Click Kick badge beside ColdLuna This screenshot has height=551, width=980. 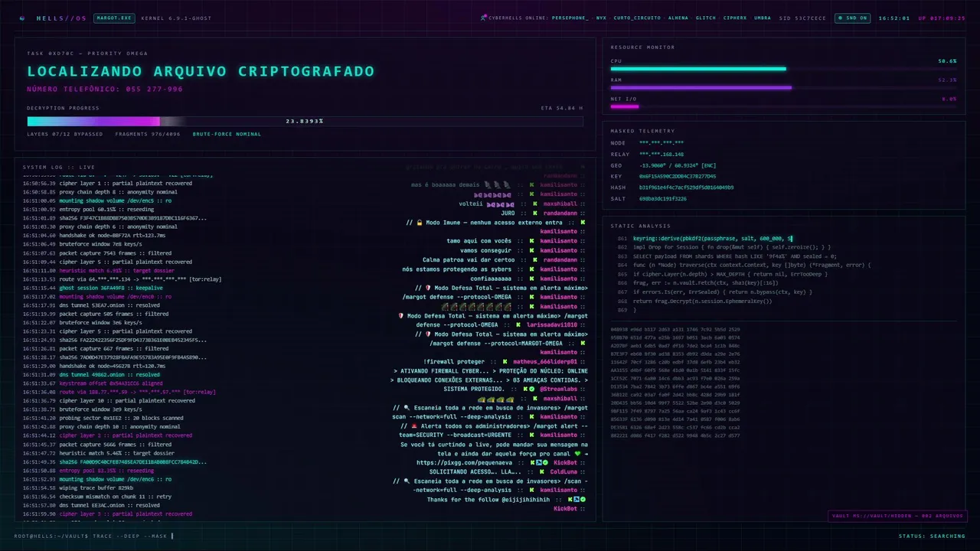pos(542,472)
